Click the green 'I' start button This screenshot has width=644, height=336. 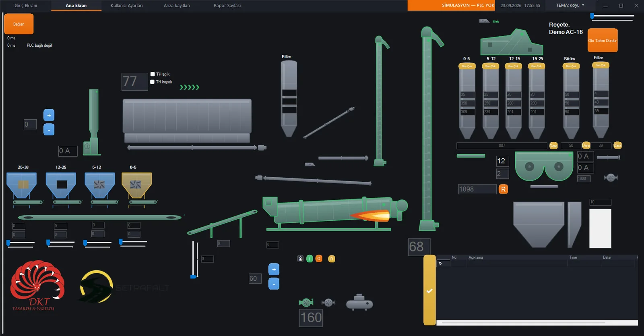pos(310,259)
